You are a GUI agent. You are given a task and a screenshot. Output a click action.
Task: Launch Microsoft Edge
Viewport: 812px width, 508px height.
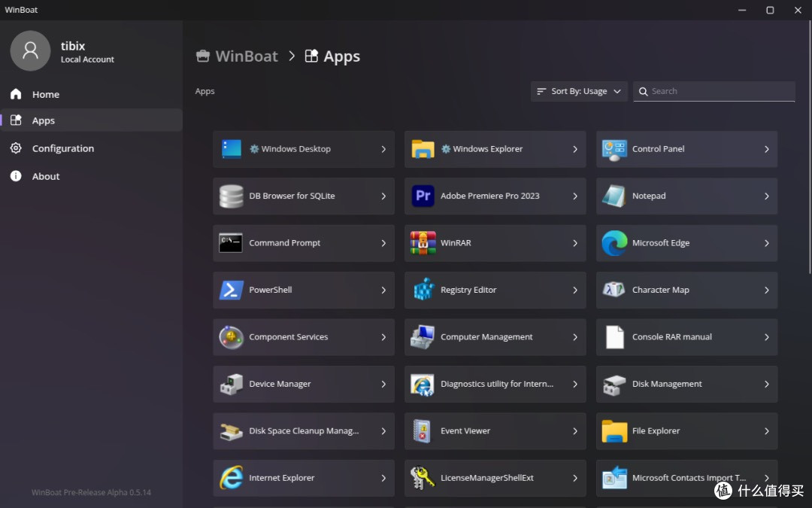click(686, 243)
